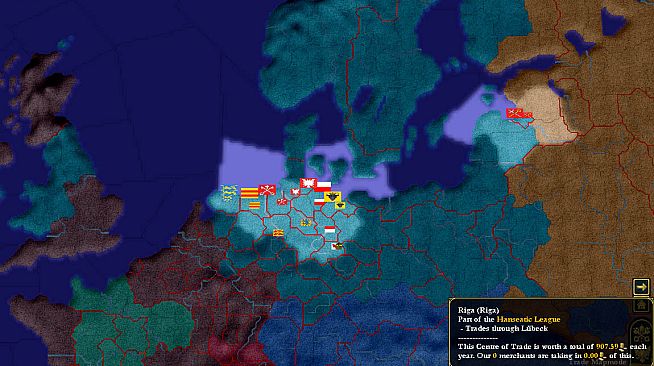The width and height of the screenshot is (654, 366).
Task: Click the yellow arrow button above the tooltip
Action: [x=641, y=287]
